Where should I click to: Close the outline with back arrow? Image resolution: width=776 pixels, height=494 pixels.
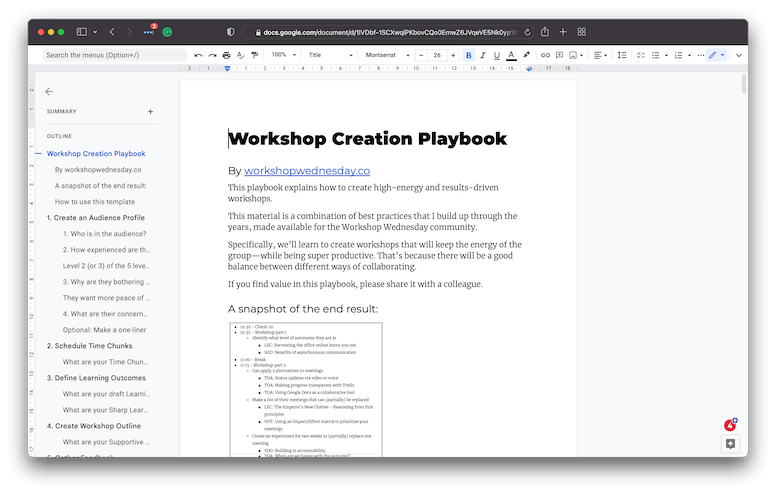(x=50, y=91)
